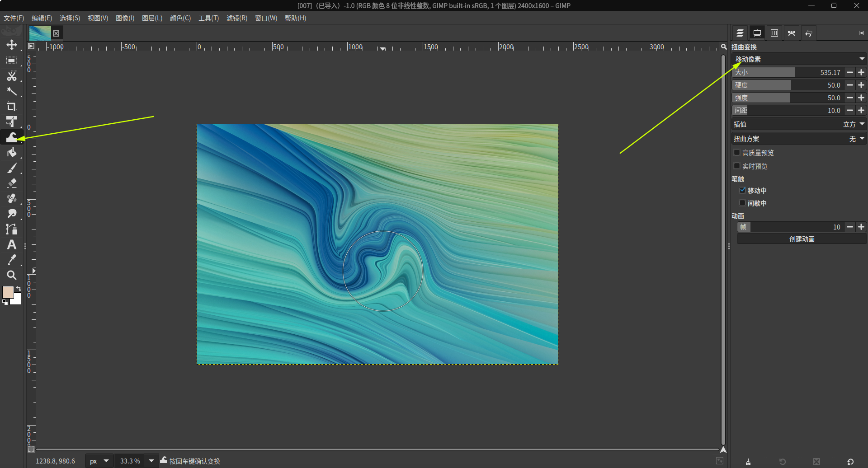
Task: Select the Scissors Select tool
Action: click(x=12, y=76)
